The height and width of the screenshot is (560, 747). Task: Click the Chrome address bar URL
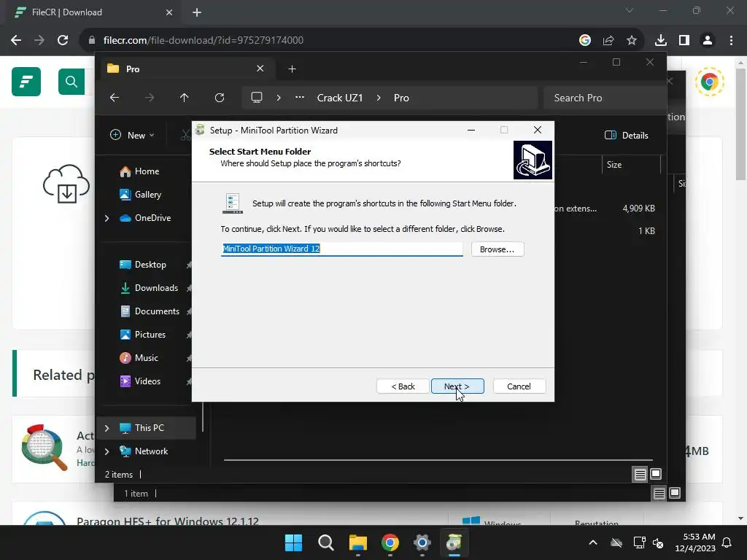tap(204, 40)
